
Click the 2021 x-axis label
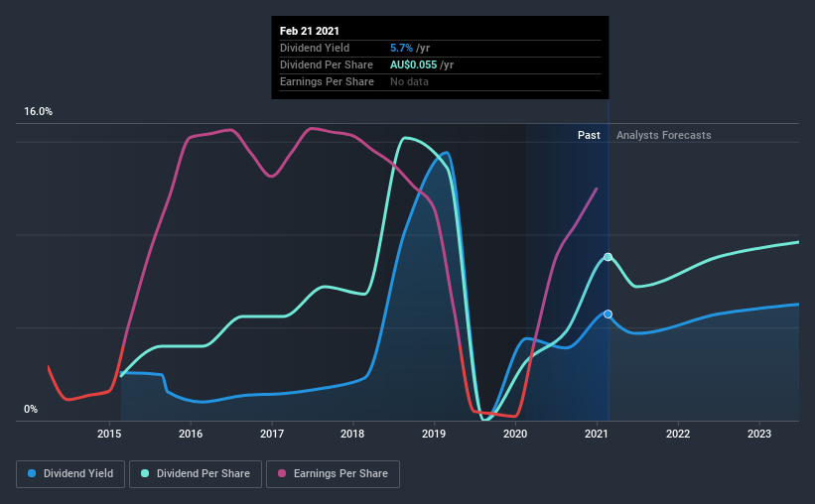(x=597, y=434)
